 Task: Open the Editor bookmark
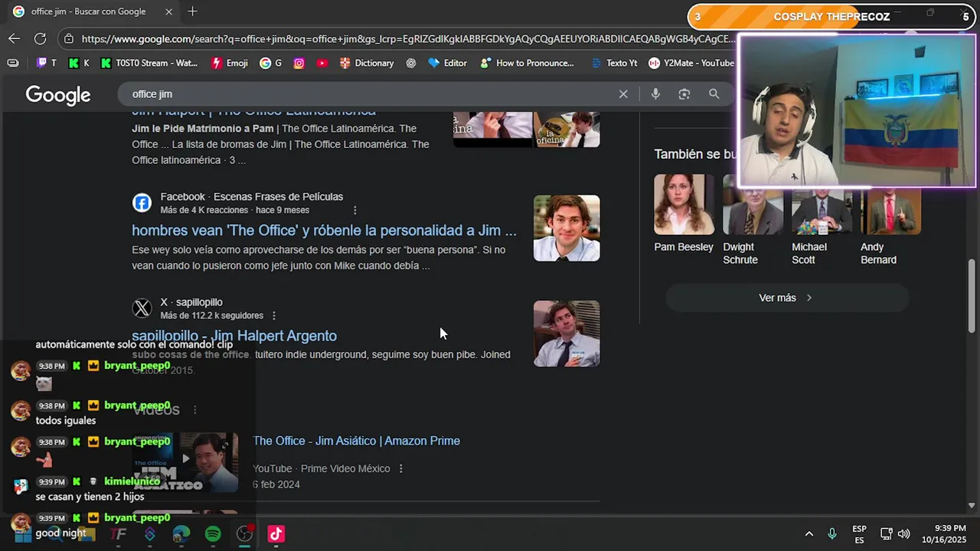click(447, 63)
